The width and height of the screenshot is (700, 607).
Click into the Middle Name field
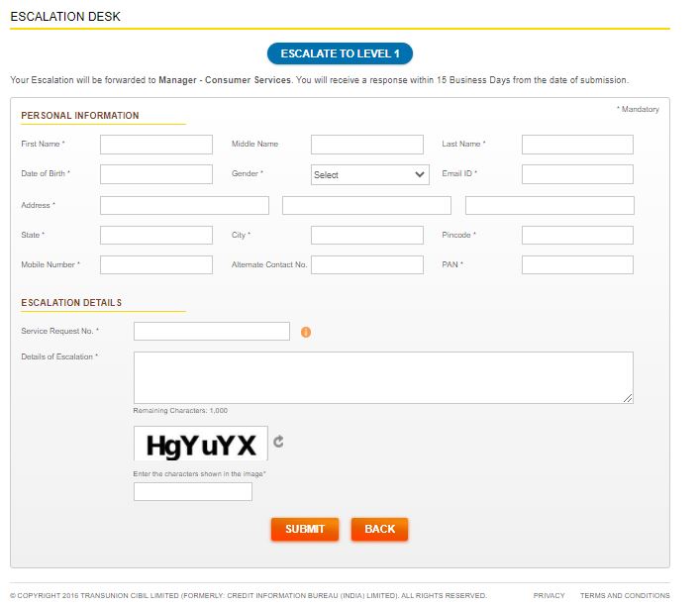coord(366,145)
